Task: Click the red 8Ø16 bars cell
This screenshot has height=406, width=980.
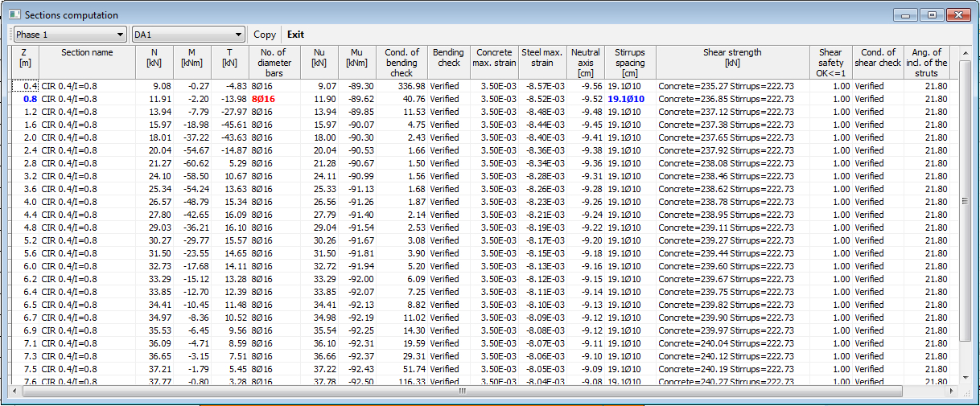Action: 262,99
